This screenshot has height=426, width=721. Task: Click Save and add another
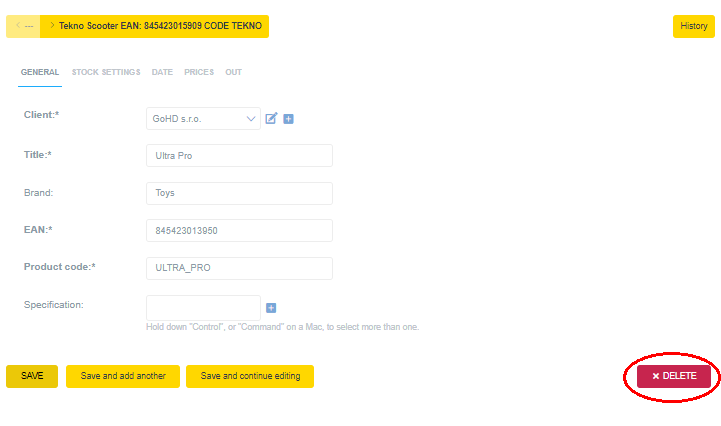(123, 376)
